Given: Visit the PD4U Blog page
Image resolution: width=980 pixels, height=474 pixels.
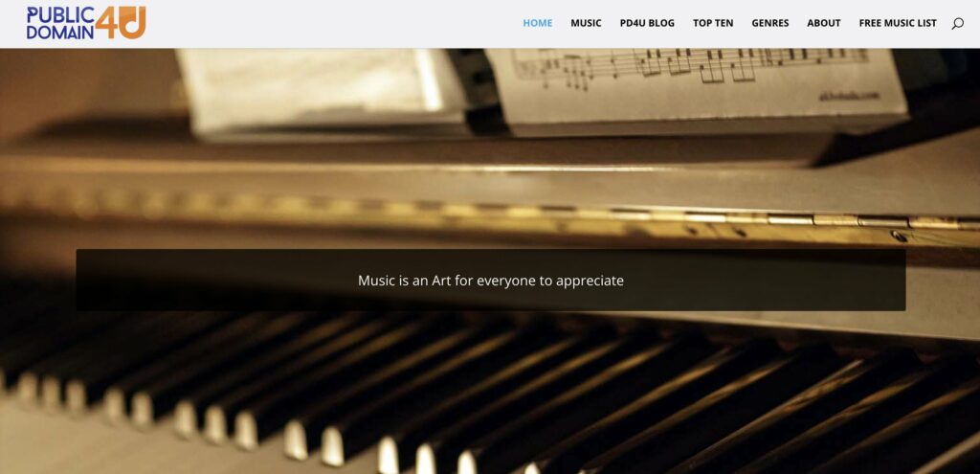Looking at the screenshot, I should coord(647,23).
